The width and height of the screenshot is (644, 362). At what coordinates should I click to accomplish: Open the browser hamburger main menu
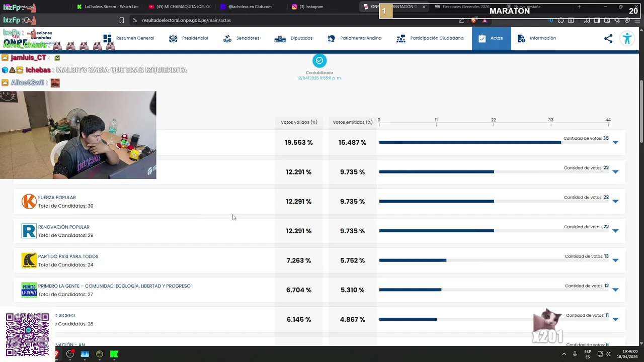point(636,20)
